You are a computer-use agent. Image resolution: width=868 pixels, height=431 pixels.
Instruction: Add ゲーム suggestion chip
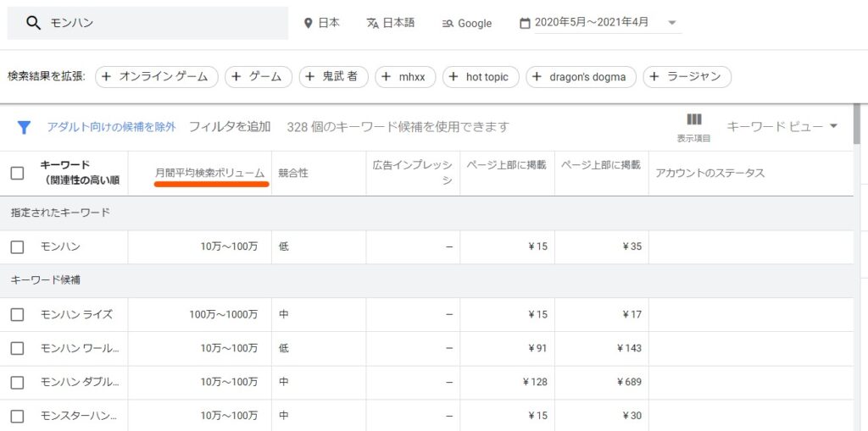tap(259, 77)
